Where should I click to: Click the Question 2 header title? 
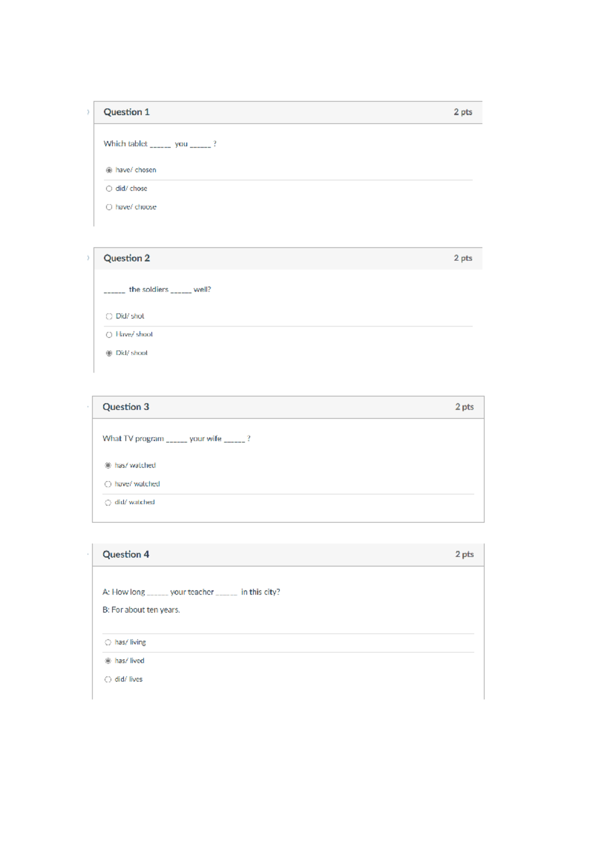pyautogui.click(x=127, y=258)
